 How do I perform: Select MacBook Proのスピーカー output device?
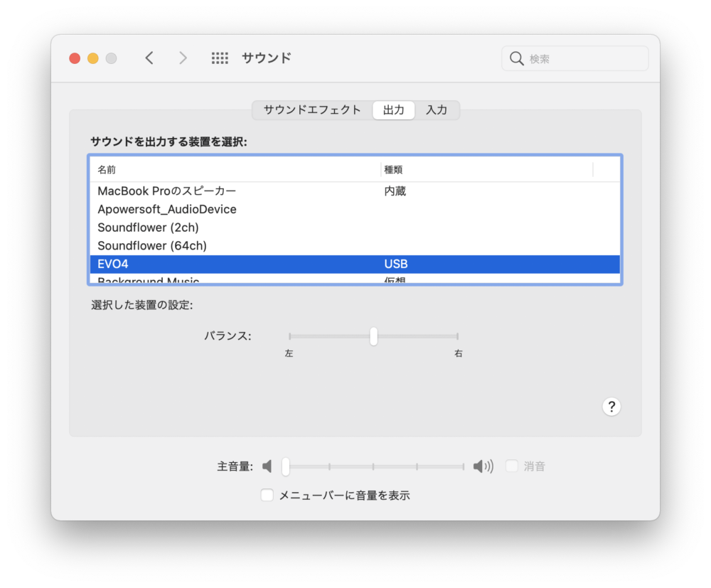pyautogui.click(x=355, y=191)
